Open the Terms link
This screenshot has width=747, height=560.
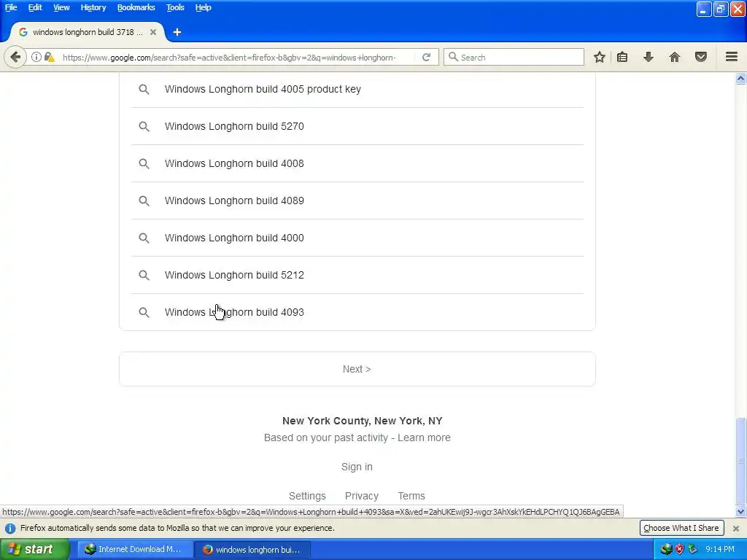[x=411, y=496]
